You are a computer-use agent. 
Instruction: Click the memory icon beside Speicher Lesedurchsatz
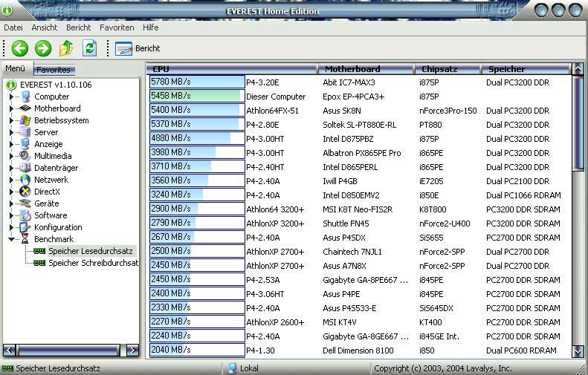(39, 251)
